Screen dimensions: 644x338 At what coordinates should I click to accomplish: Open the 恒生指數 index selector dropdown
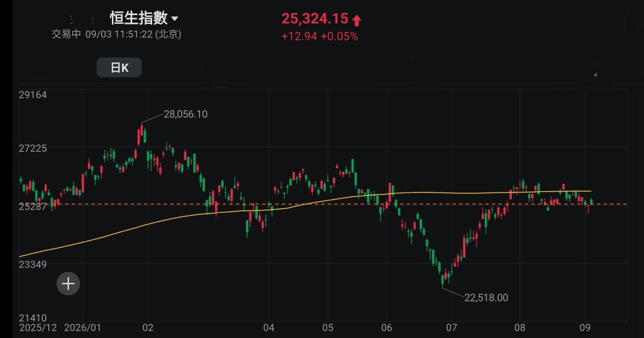click(x=144, y=18)
